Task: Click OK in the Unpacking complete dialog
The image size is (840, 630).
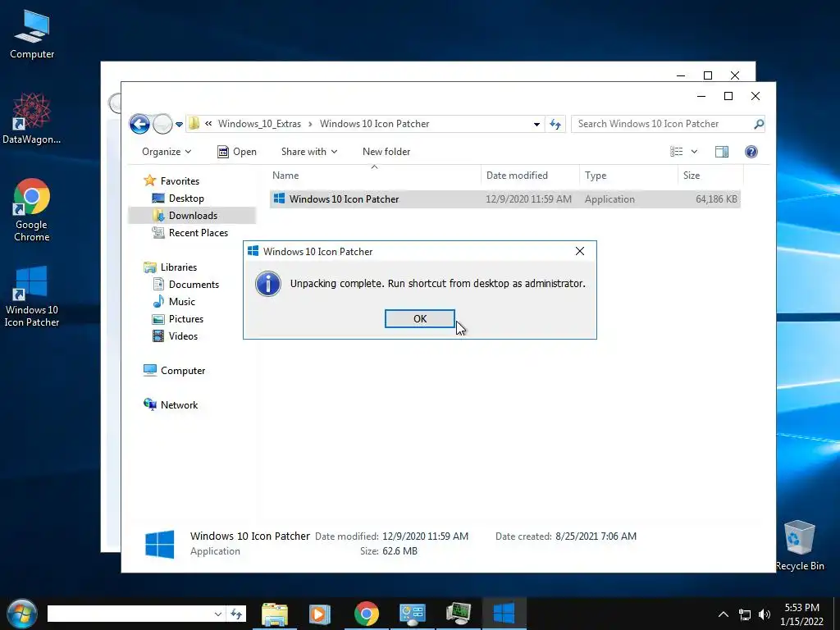Action: 419,319
